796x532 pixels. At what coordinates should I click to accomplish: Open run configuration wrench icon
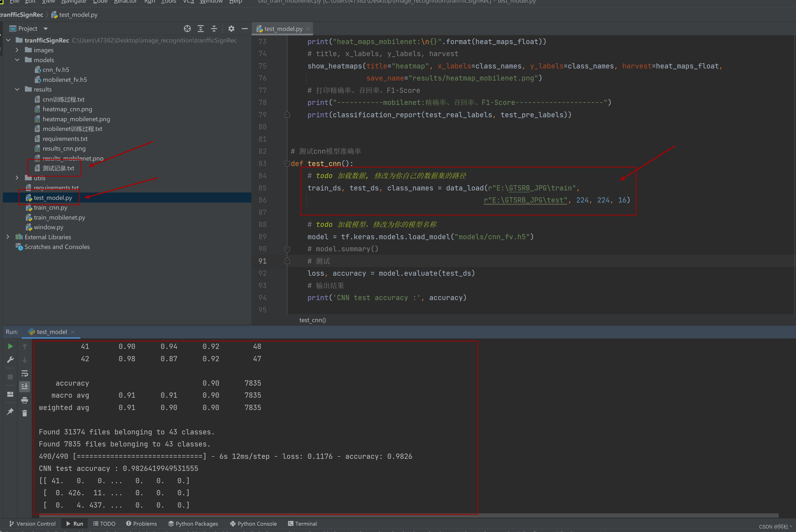[10, 360]
